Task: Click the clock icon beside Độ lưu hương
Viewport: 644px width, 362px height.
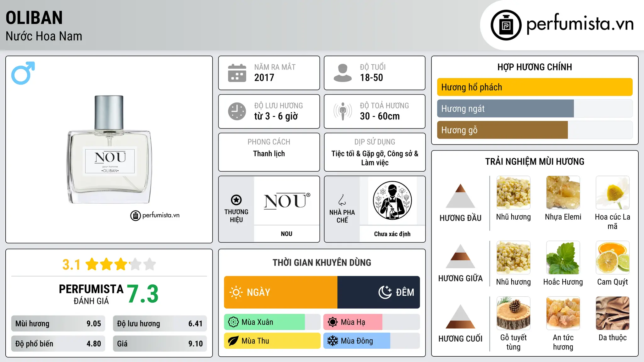Action: click(x=237, y=111)
